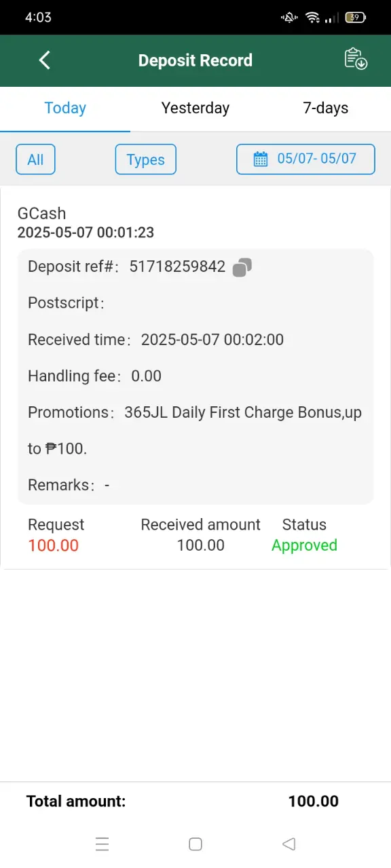391x868 pixels.
Task: Switch to the Yesterday tab
Action: pos(195,108)
